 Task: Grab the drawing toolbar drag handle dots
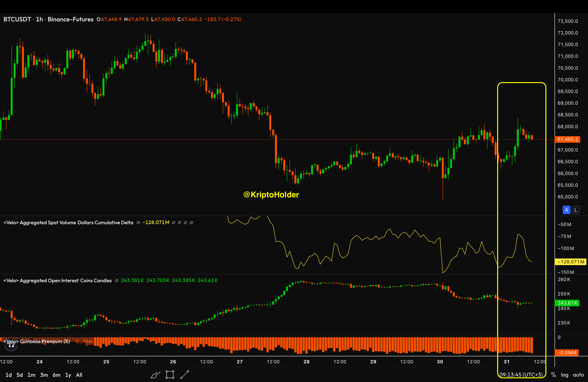point(143,375)
